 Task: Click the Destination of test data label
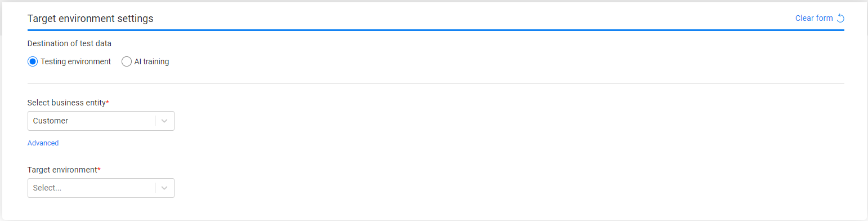point(69,43)
